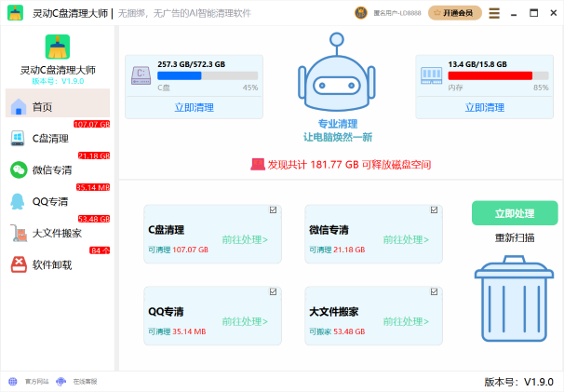Toggle the QQ专清 card checkbox
The height and width of the screenshot is (392, 564).
[x=274, y=291]
